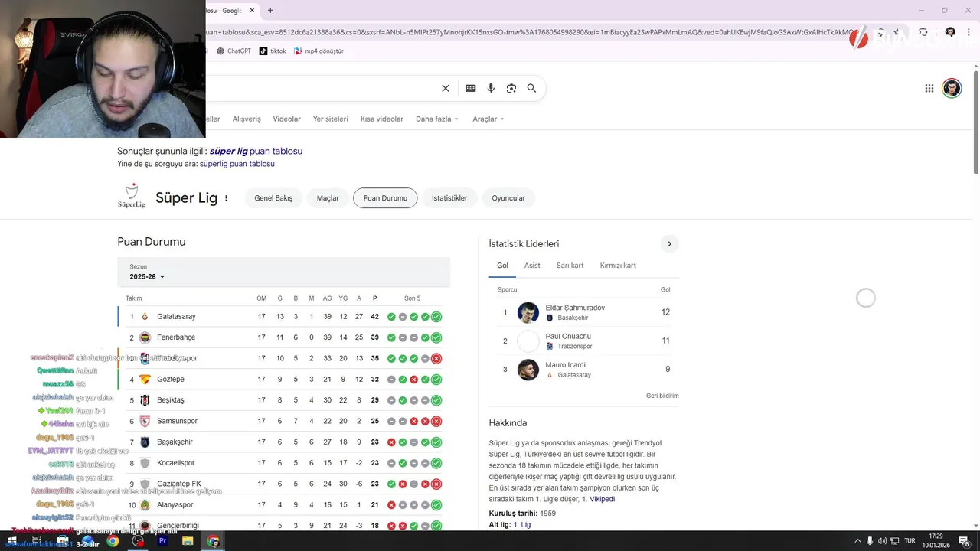Search by image using the Lens icon

[x=511, y=88]
